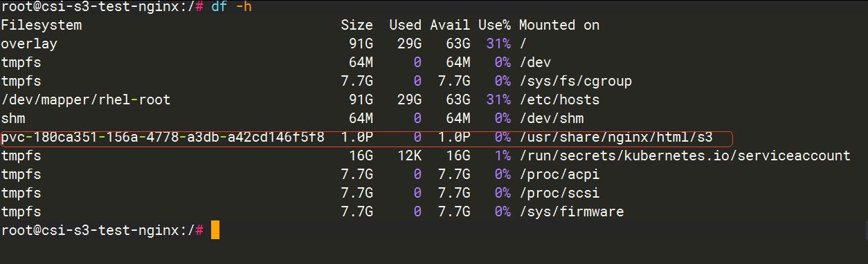Screen dimensions: 868x264
Task: Click the orange terminal cursor block
Action: (x=215, y=230)
